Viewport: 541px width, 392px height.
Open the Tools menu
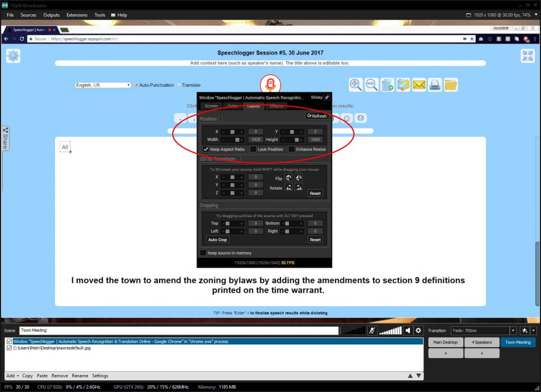pyautogui.click(x=100, y=15)
